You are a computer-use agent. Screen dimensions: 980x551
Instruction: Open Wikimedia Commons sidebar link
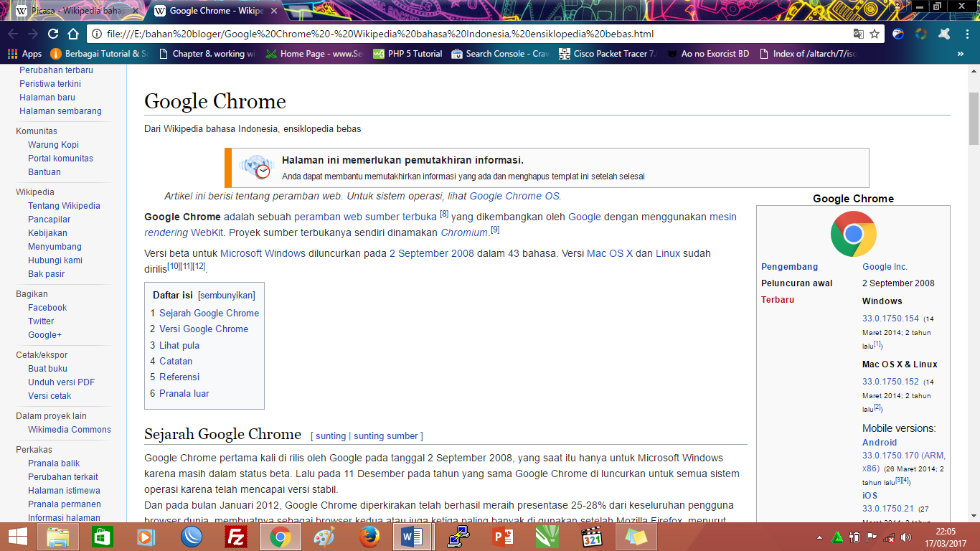point(70,430)
